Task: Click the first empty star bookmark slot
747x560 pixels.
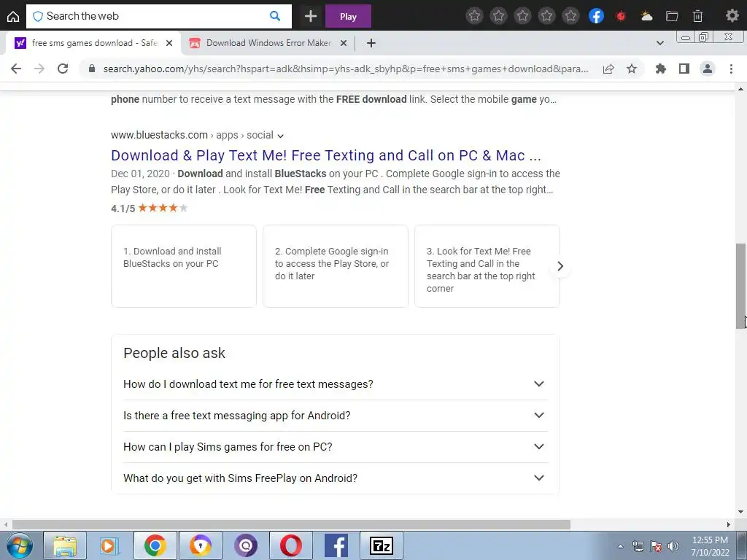Action: click(474, 16)
